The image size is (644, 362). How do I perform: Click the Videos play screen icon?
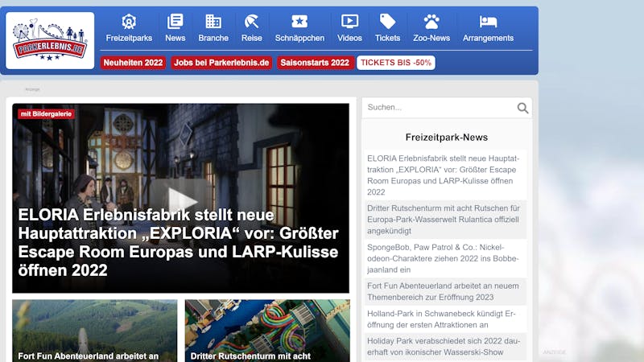pos(349,22)
